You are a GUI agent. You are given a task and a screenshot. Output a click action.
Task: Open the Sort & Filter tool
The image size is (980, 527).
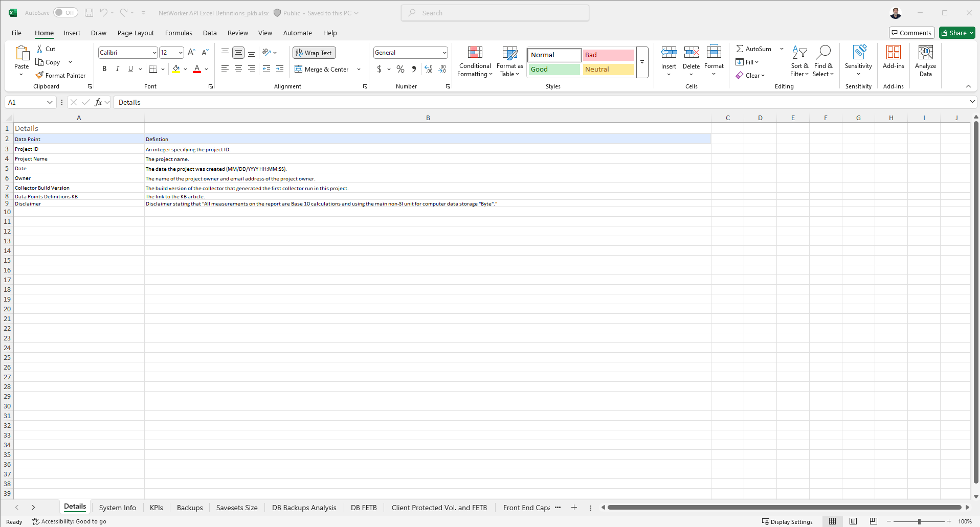click(x=799, y=61)
